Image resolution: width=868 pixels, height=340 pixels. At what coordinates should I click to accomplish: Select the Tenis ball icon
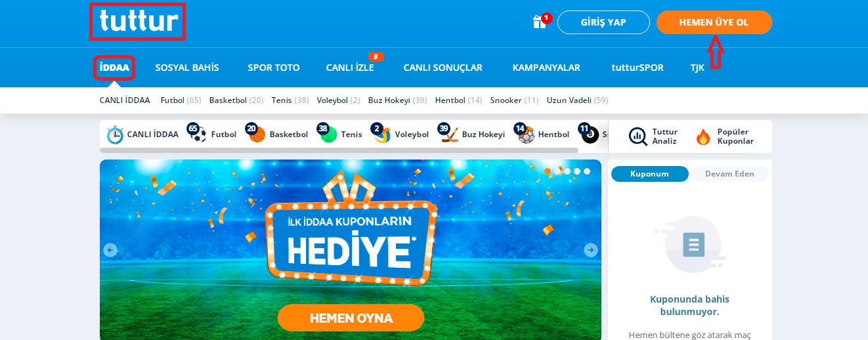329,135
